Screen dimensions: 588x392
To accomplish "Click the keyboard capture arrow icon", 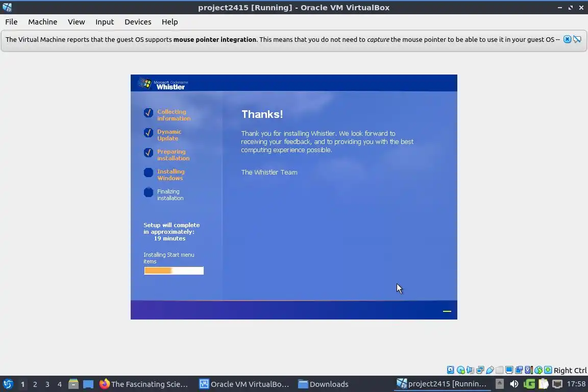I will 548,370.
